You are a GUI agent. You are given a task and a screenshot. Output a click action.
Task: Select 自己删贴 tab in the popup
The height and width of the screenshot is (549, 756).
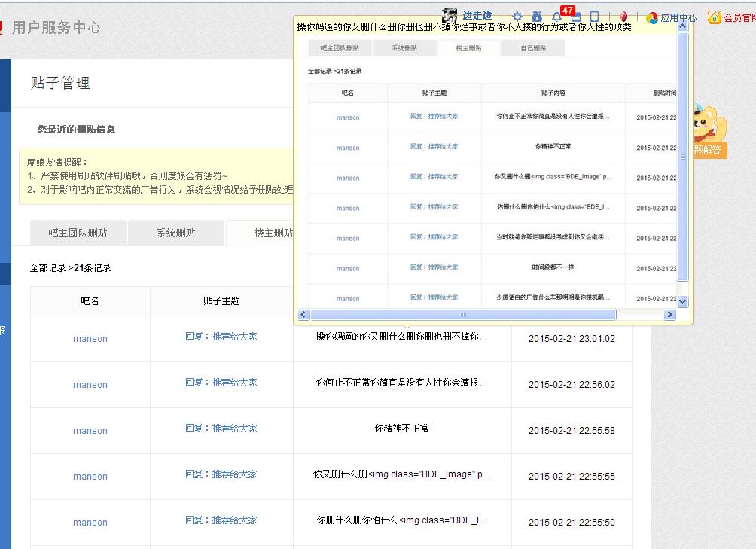[533, 47]
